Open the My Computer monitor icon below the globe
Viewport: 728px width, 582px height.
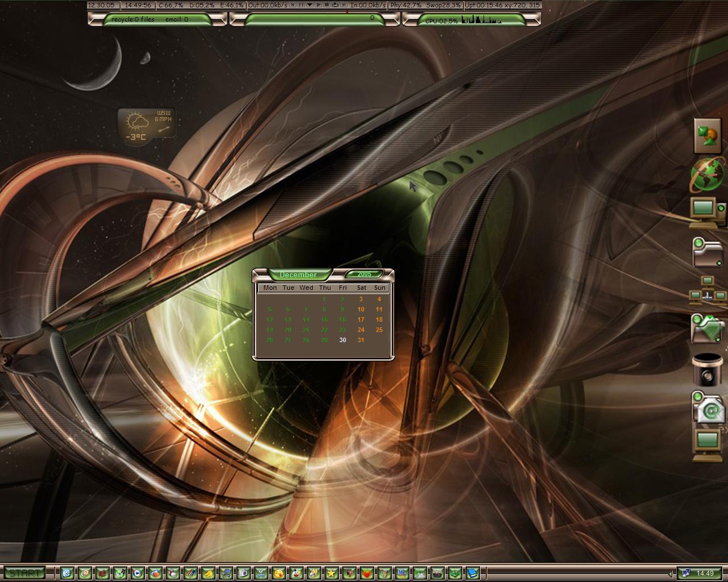click(x=708, y=213)
